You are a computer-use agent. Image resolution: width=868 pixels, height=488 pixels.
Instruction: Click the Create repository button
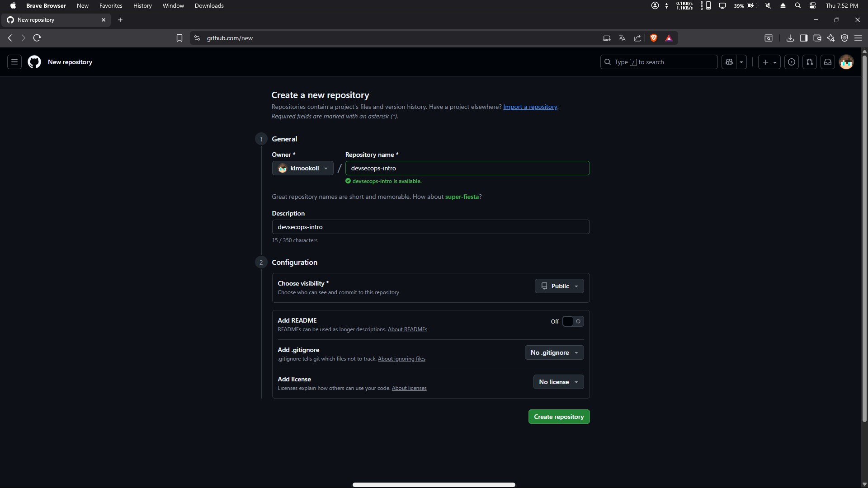(559, 417)
